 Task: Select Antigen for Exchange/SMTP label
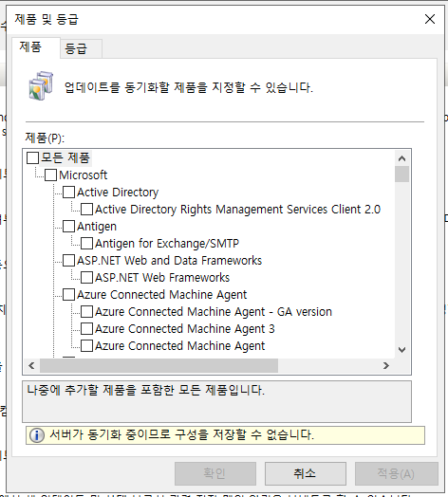(x=167, y=244)
